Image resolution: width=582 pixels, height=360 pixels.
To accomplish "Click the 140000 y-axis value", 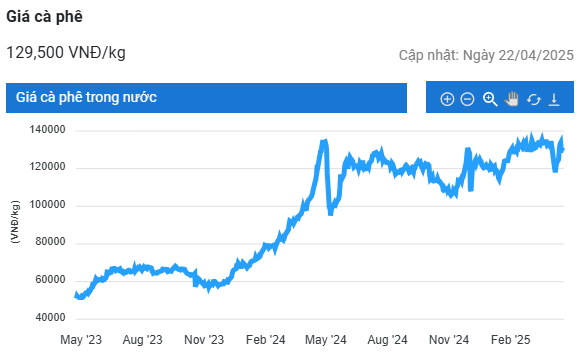I will tap(47, 130).
